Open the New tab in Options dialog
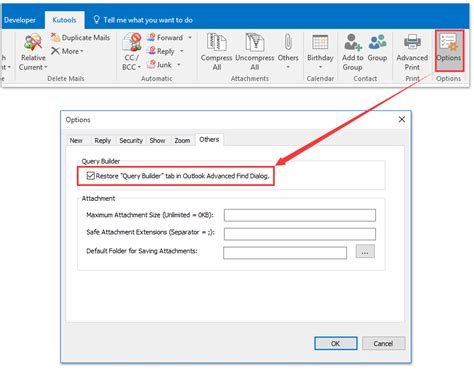Image resolution: width=474 pixels, height=369 pixels. pyautogui.click(x=76, y=141)
